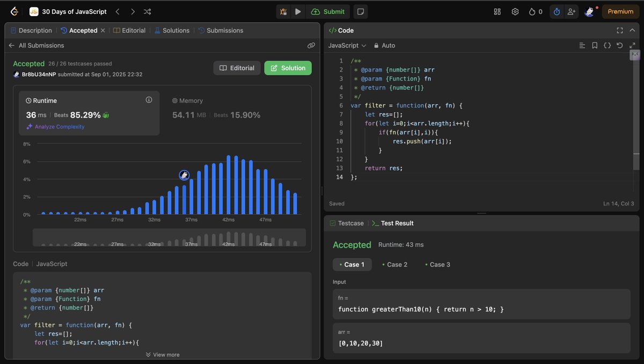Click the avatar marker on the chart
This screenshot has height=364, width=644.
coord(184,175)
